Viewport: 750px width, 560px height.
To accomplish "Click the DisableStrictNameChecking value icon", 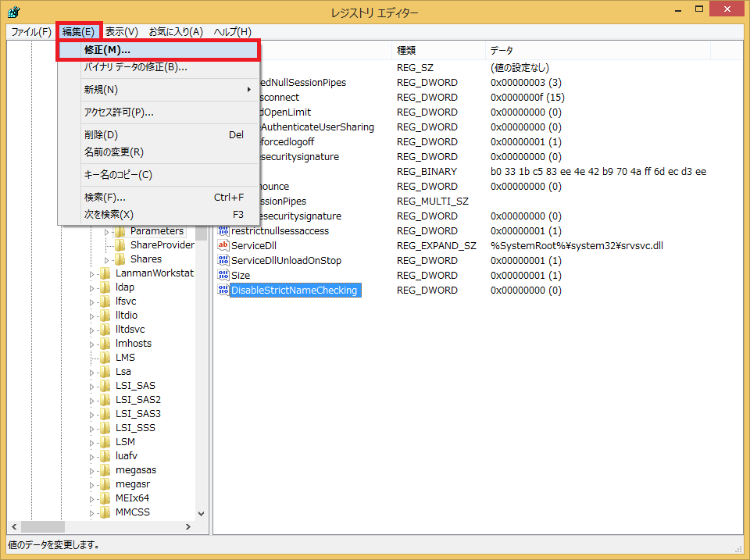I will click(x=223, y=290).
